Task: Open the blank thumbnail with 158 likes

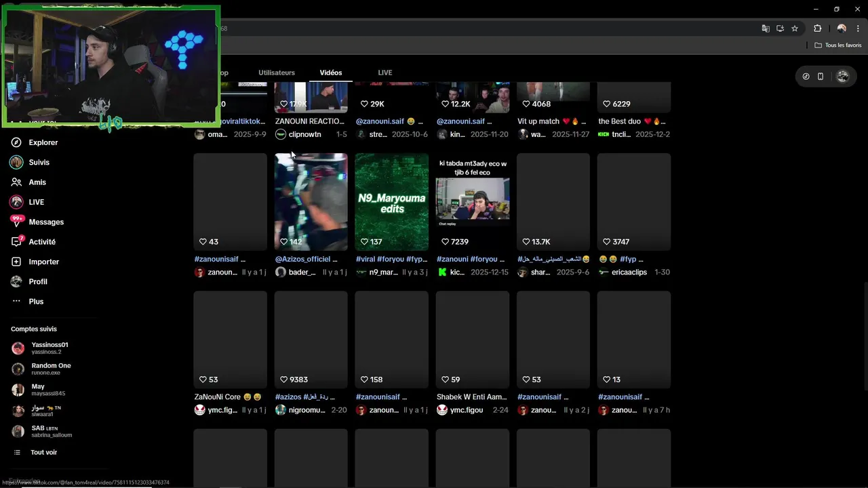Action: tap(392, 340)
